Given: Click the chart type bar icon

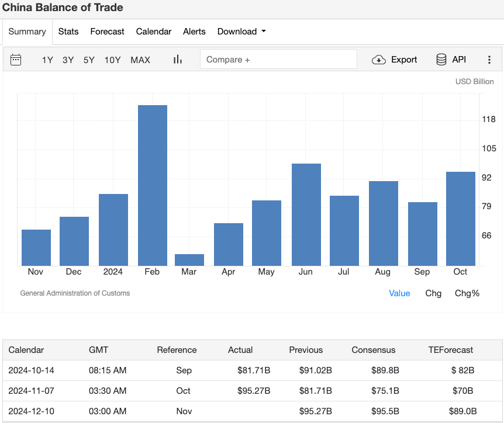Looking at the screenshot, I should [x=177, y=60].
